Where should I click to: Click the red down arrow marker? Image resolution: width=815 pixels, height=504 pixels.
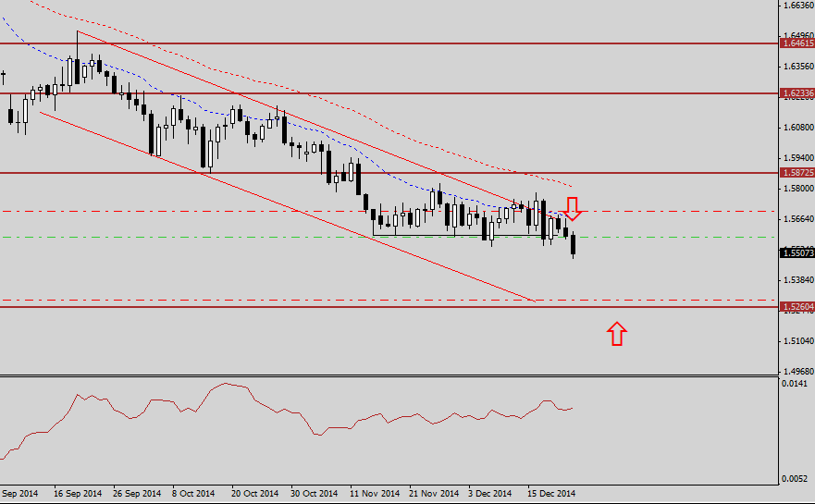(574, 208)
